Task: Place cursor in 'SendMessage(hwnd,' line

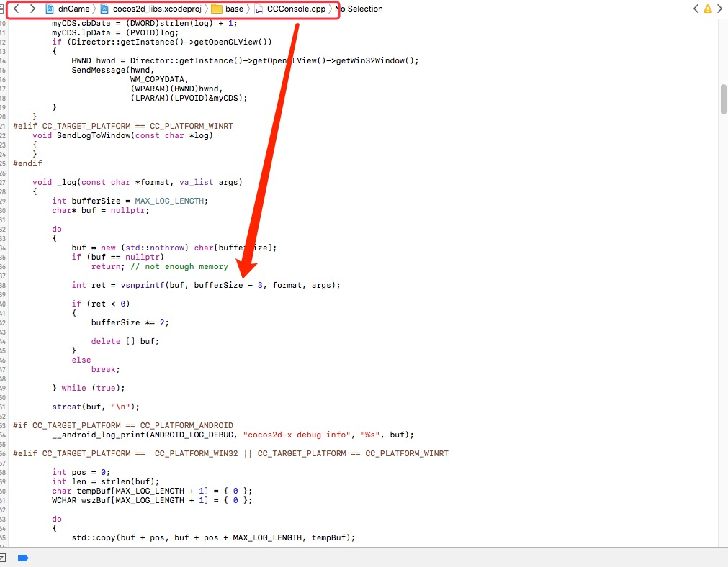Action: (x=113, y=70)
